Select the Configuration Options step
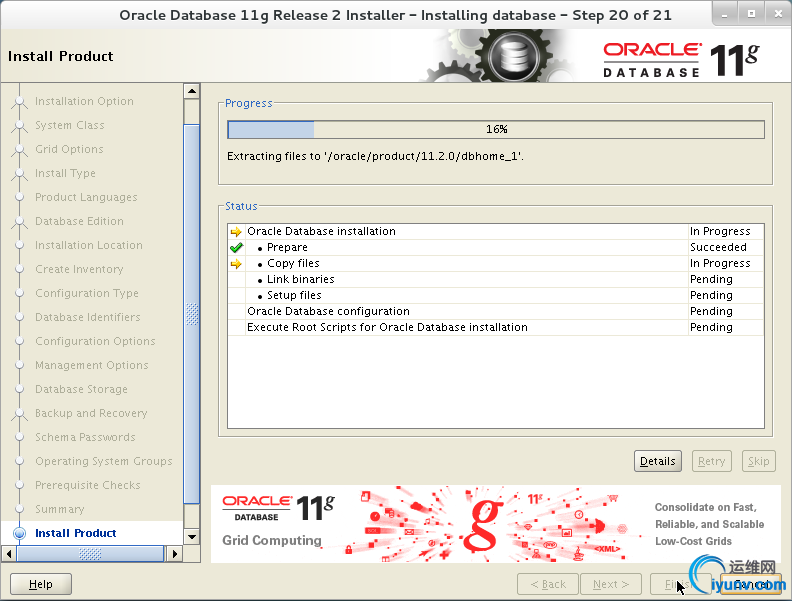 pyautogui.click(x=95, y=341)
